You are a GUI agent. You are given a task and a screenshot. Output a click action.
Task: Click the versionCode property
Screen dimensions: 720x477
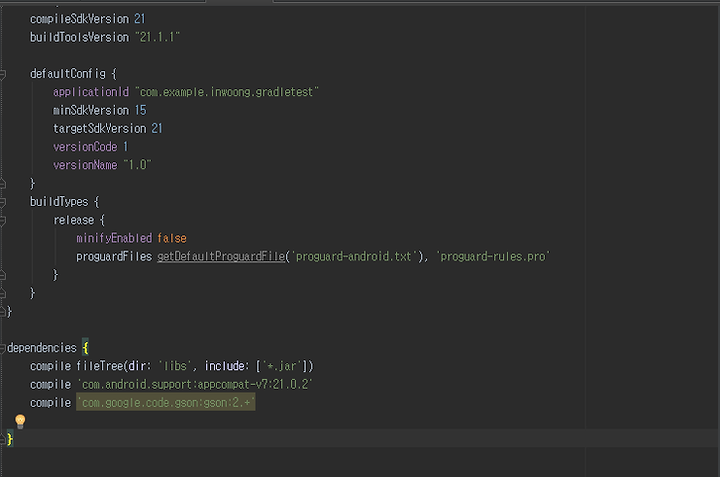[85, 147]
